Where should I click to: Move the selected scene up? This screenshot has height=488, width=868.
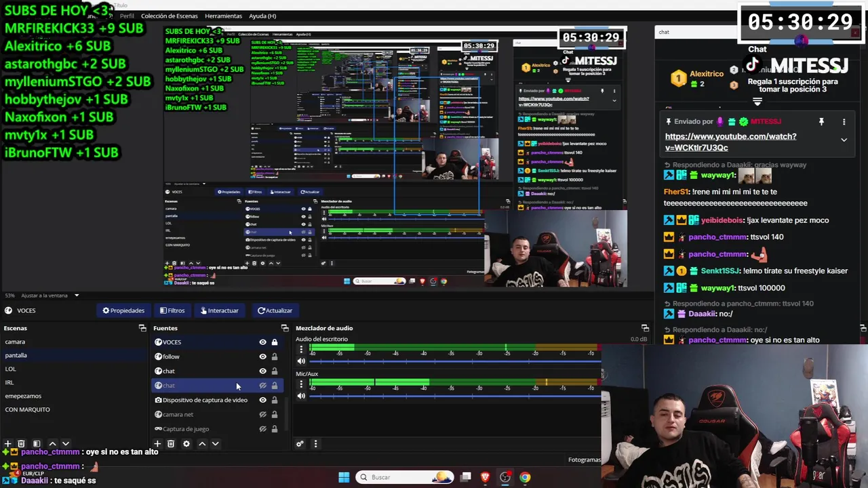[x=52, y=444]
